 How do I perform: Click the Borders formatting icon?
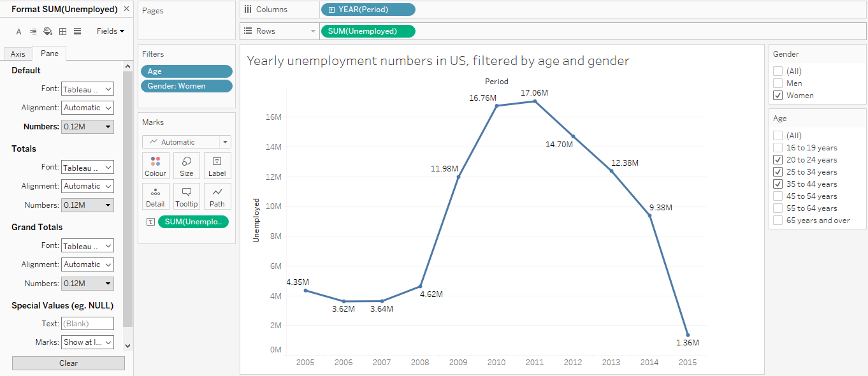coord(62,31)
